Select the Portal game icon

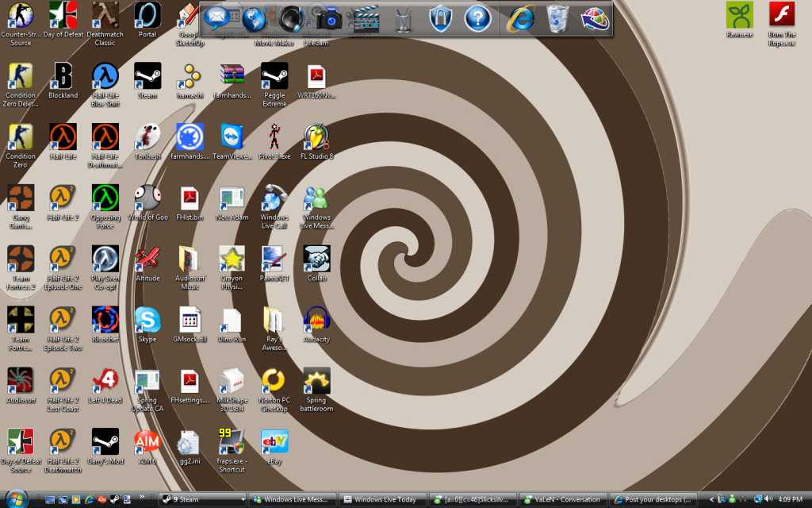tap(147, 16)
